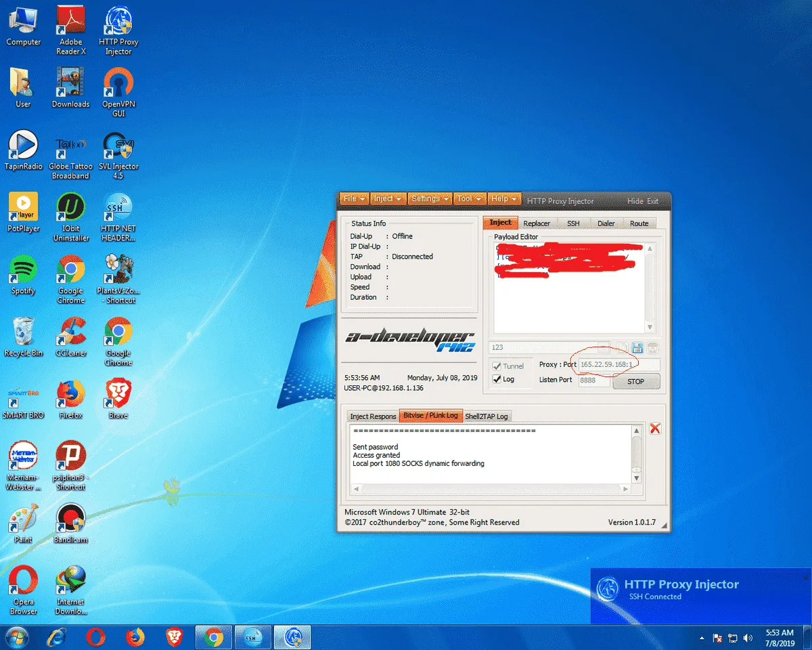Select the Bandicam desktop icon

click(x=71, y=525)
